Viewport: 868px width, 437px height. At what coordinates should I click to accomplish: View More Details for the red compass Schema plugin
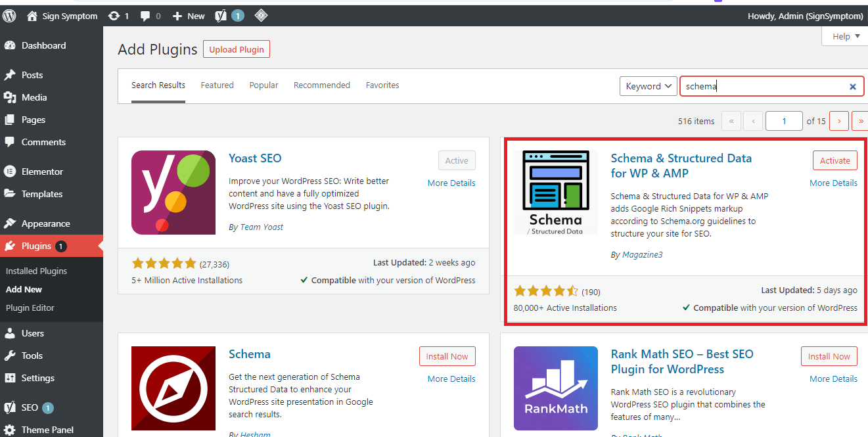tap(451, 379)
